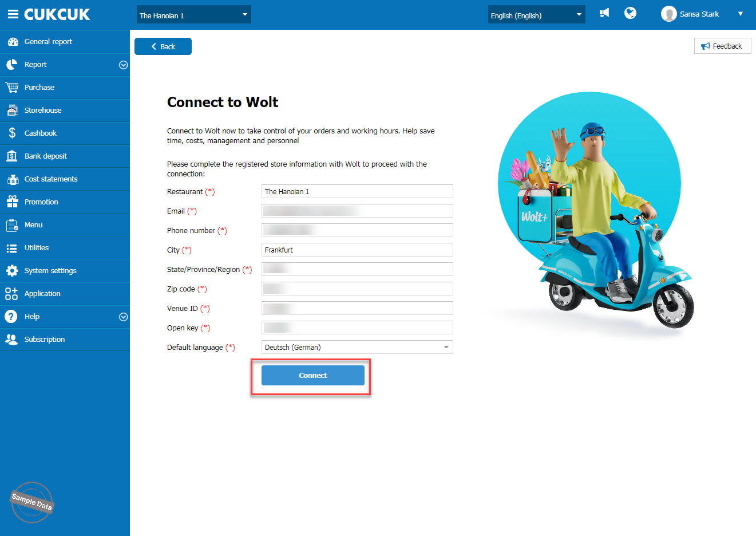Expand the Report submenu chevron
The image size is (756, 536).
click(x=123, y=65)
